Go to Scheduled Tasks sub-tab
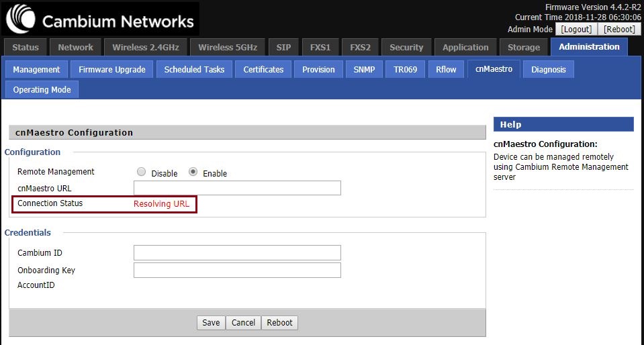The image size is (644, 345). (194, 69)
